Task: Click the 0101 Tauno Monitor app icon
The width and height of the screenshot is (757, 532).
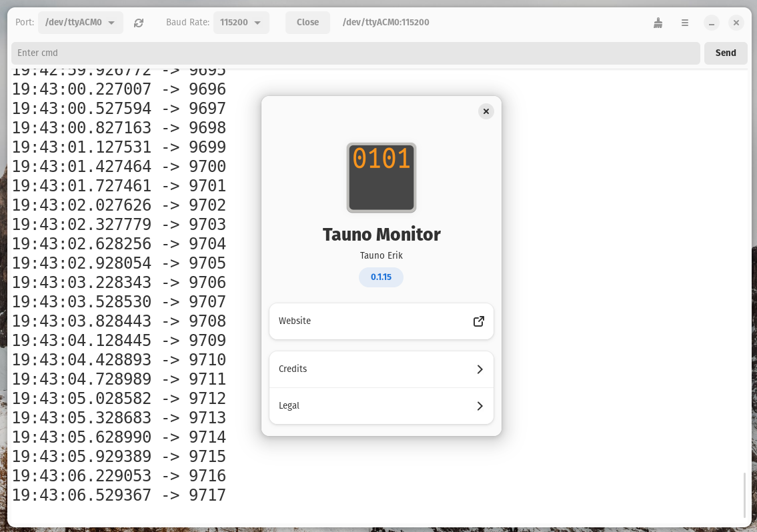Action: [381, 177]
